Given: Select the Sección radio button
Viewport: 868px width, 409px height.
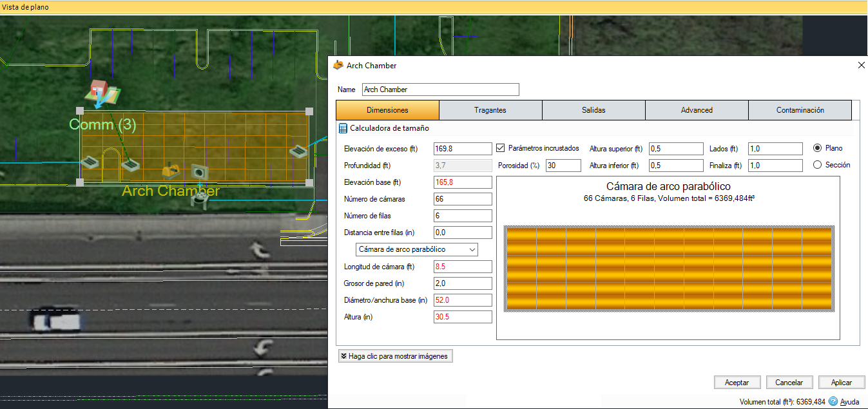Looking at the screenshot, I should (818, 165).
